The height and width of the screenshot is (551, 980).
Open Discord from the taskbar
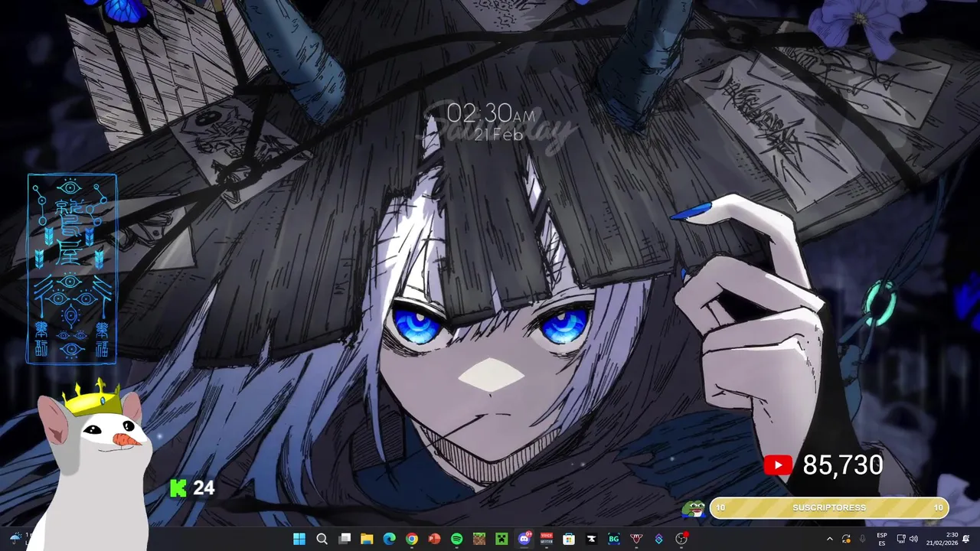[524, 539]
